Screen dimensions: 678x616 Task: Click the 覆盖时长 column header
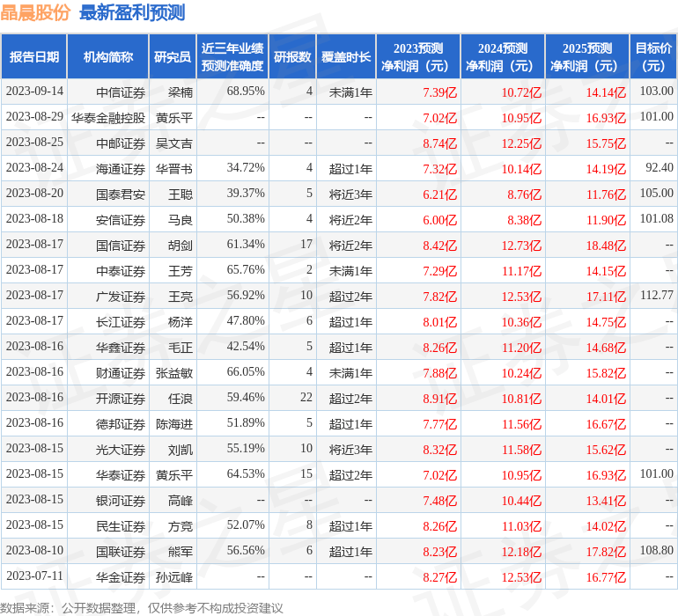tap(346, 57)
